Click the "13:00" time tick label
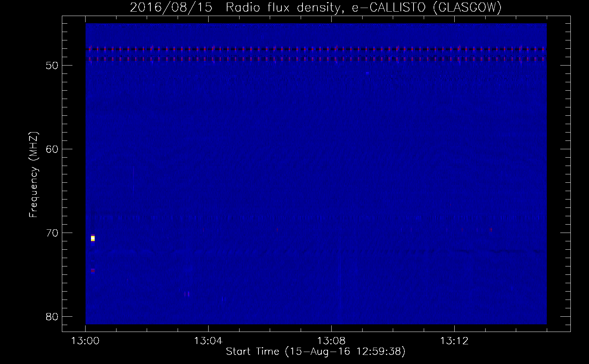 point(85,341)
